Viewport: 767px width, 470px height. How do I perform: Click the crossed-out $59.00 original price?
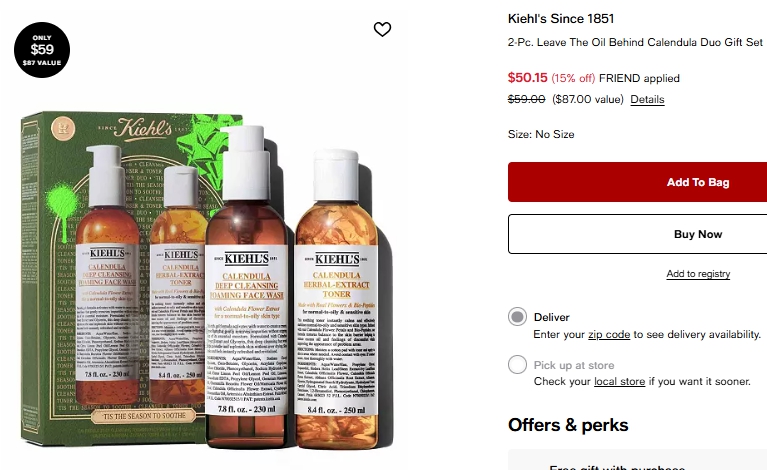coord(527,99)
